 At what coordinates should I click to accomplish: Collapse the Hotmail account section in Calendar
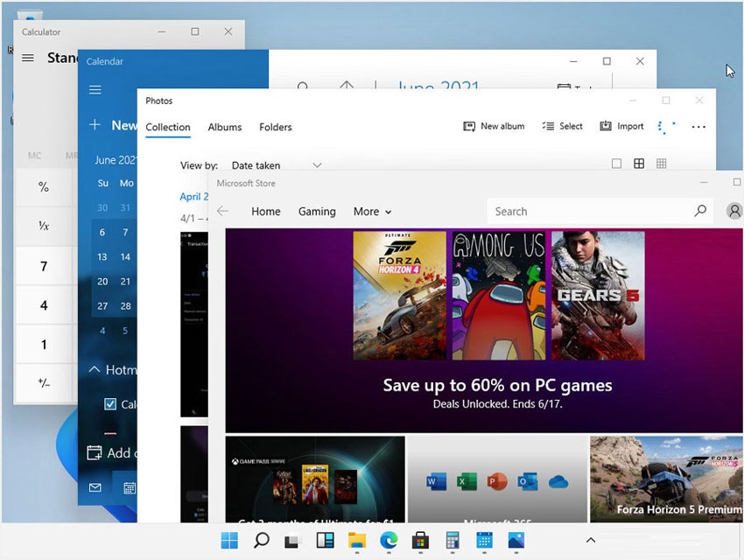95,369
